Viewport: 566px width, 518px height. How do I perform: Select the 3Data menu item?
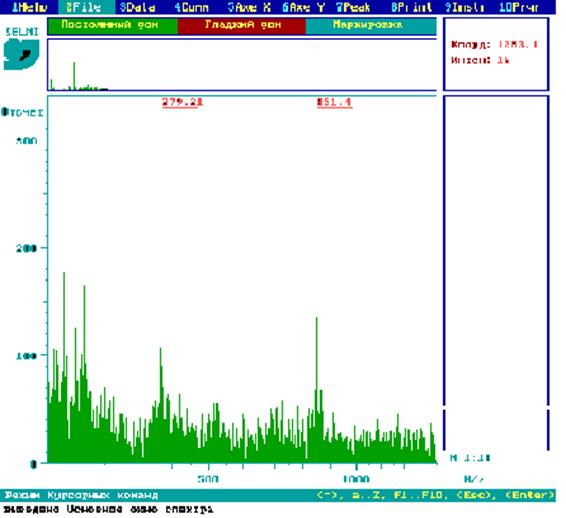(x=138, y=7)
